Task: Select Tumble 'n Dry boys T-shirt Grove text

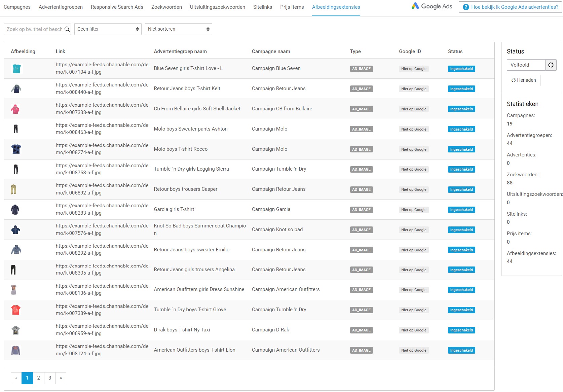Action: pos(190,310)
